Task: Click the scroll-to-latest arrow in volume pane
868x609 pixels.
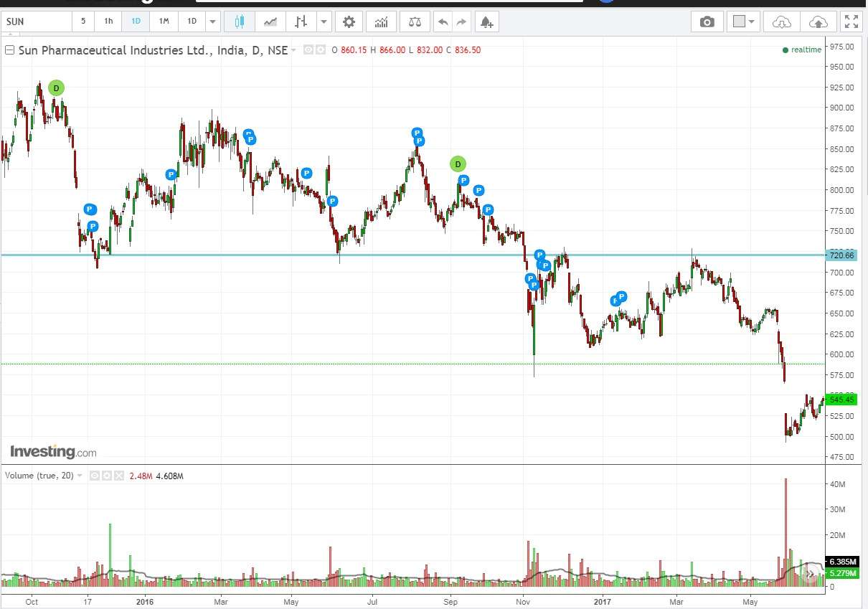Action: tap(811, 573)
